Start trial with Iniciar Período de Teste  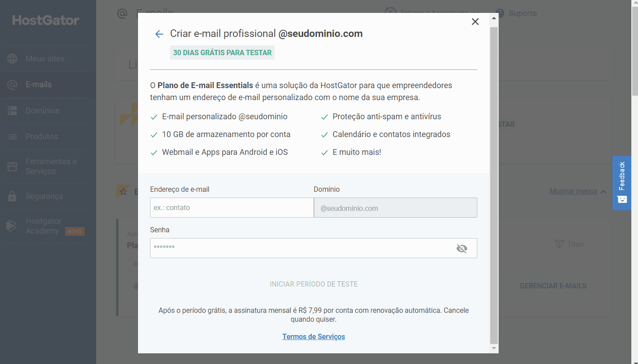coord(314,284)
